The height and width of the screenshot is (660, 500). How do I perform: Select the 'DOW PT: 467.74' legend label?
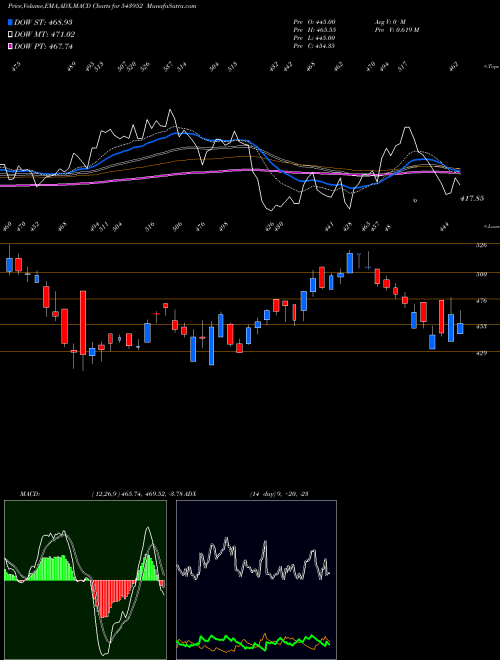point(43,46)
